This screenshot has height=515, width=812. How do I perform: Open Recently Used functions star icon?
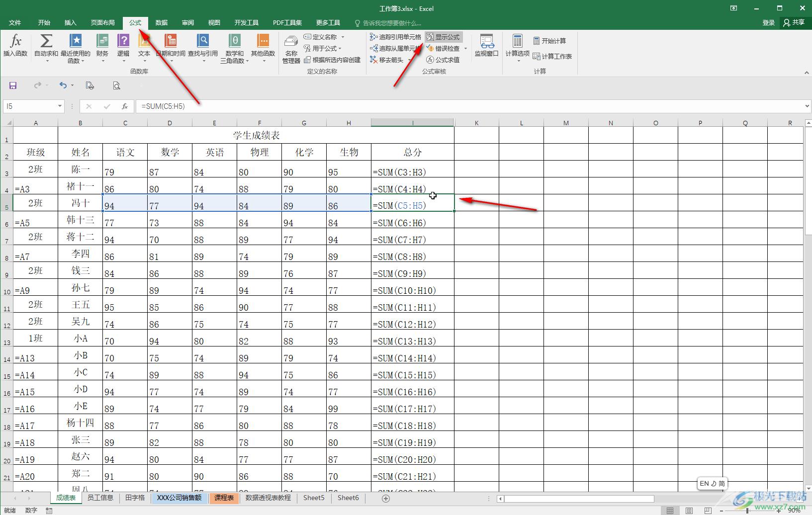click(76, 41)
